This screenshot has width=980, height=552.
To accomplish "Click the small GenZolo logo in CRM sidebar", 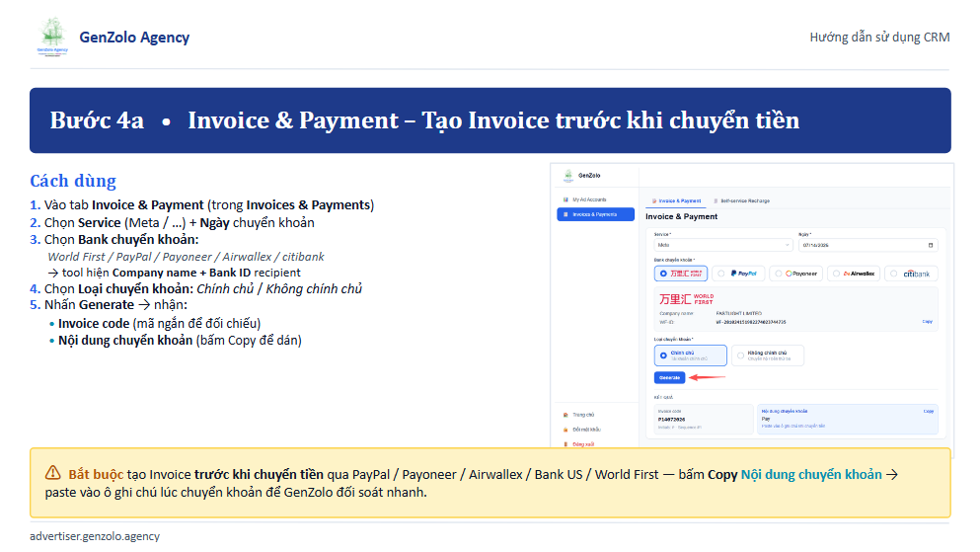I will pos(568,176).
